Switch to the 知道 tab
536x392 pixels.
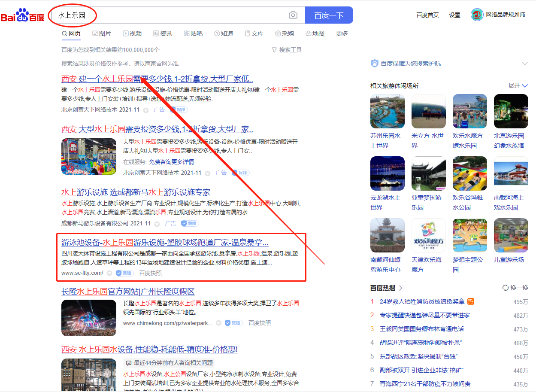pyautogui.click(x=224, y=33)
